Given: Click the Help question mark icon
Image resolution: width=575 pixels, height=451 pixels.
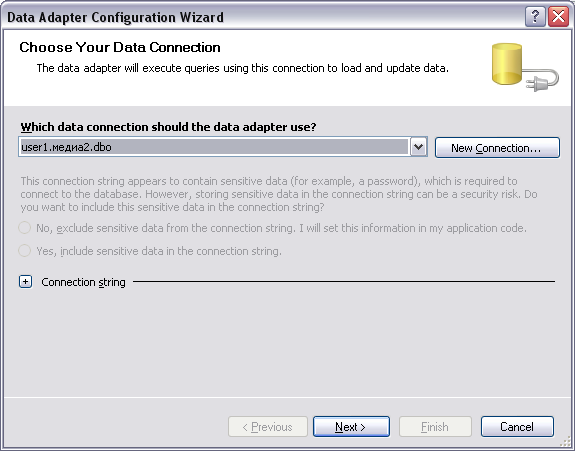Looking at the screenshot, I should [535, 17].
